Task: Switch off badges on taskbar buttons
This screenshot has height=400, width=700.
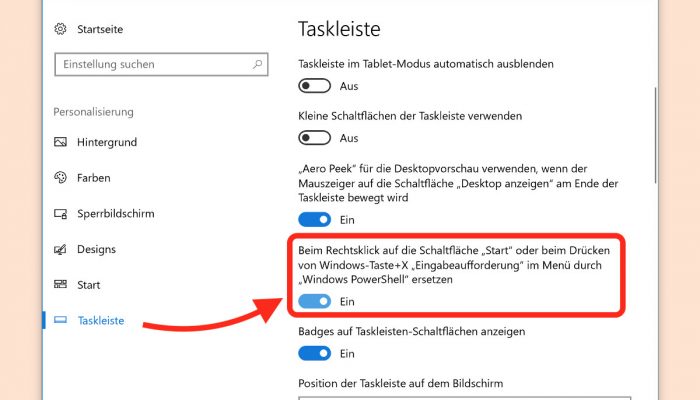Action: (315, 354)
